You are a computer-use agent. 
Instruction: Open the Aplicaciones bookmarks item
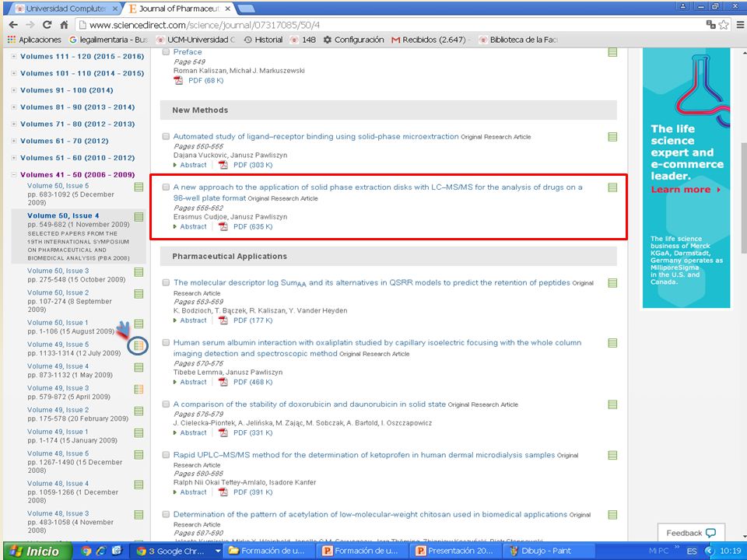point(34,40)
